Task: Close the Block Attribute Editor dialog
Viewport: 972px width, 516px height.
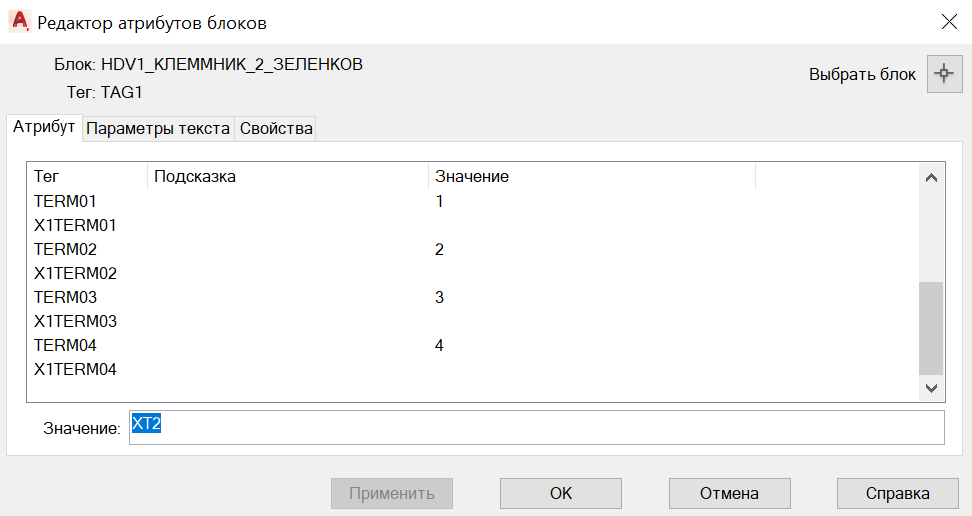Action: [x=949, y=22]
